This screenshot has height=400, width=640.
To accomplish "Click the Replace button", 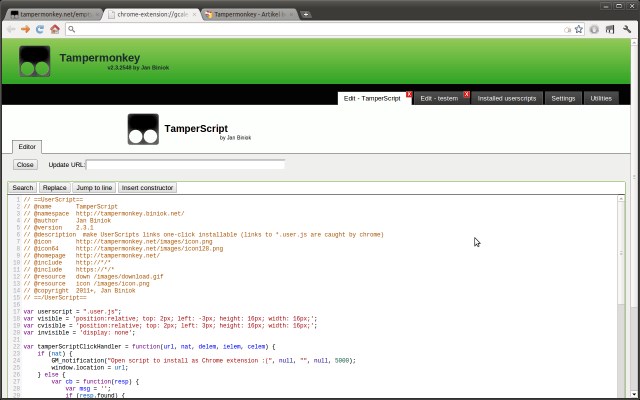I will pos(54,188).
